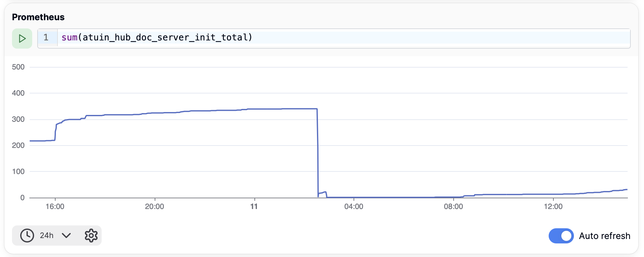Open chart settings via gear icon

(x=91, y=236)
